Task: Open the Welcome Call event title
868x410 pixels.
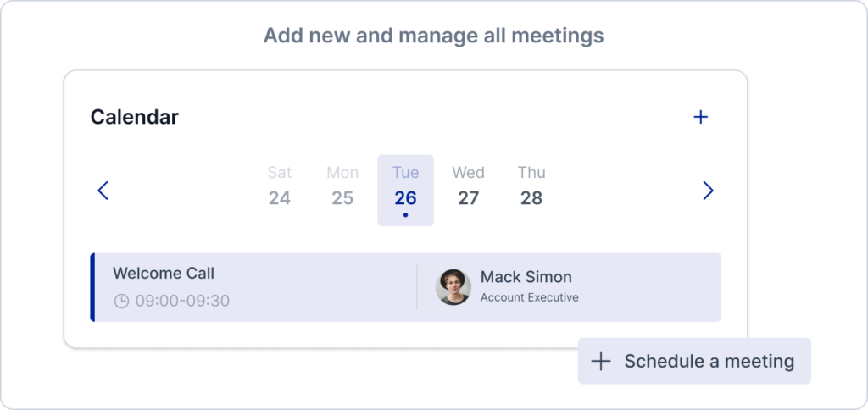Action: (164, 274)
